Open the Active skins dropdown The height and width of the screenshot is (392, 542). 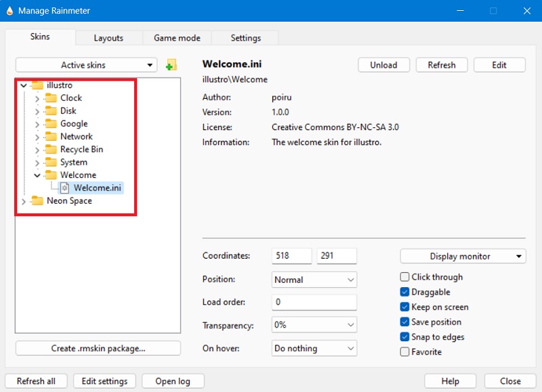point(86,65)
